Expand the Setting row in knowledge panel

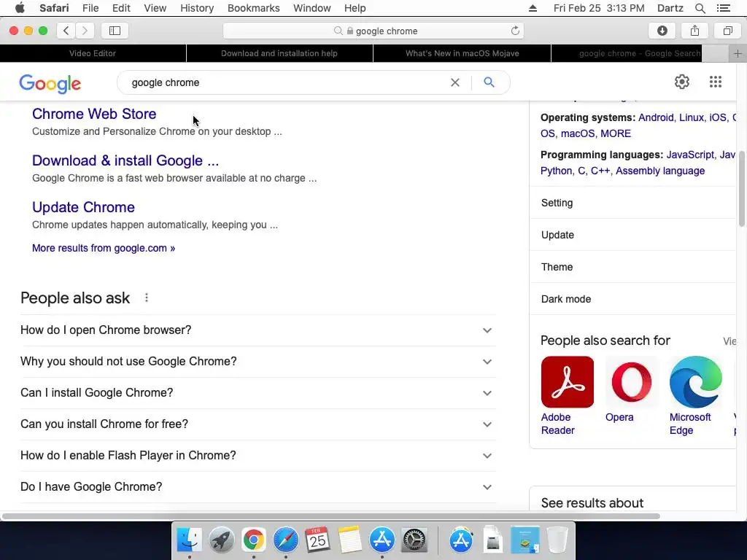click(632, 203)
